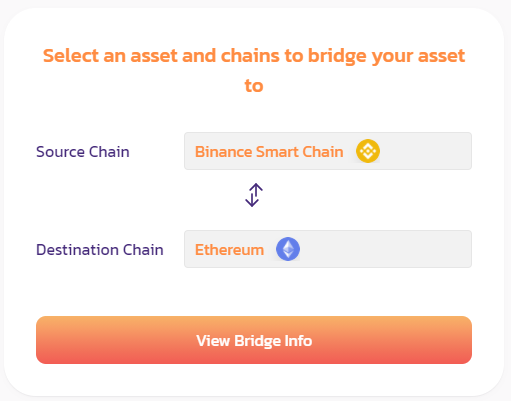Open the Destination Chain dropdown
Image resolution: width=511 pixels, height=401 pixels.
click(x=328, y=249)
